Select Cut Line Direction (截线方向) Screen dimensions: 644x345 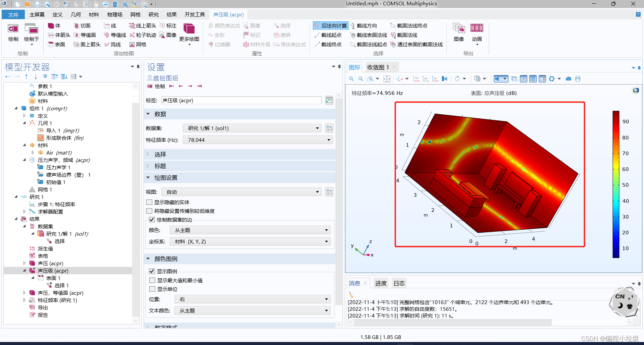click(364, 26)
